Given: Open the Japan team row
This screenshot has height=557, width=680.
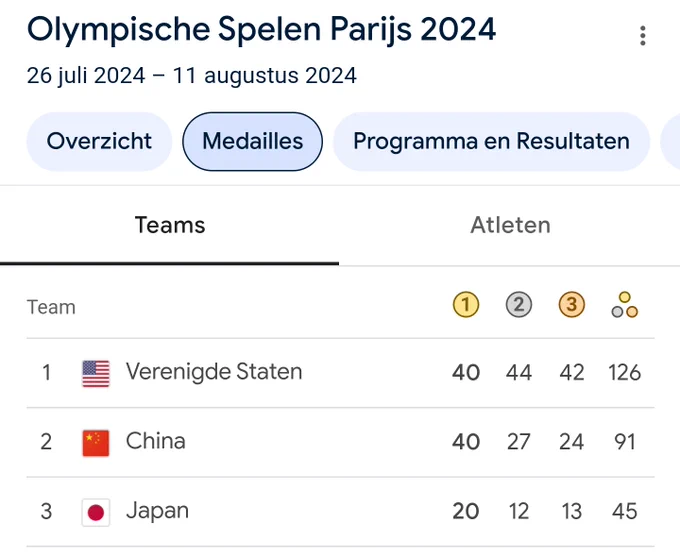Looking at the screenshot, I should (340, 512).
